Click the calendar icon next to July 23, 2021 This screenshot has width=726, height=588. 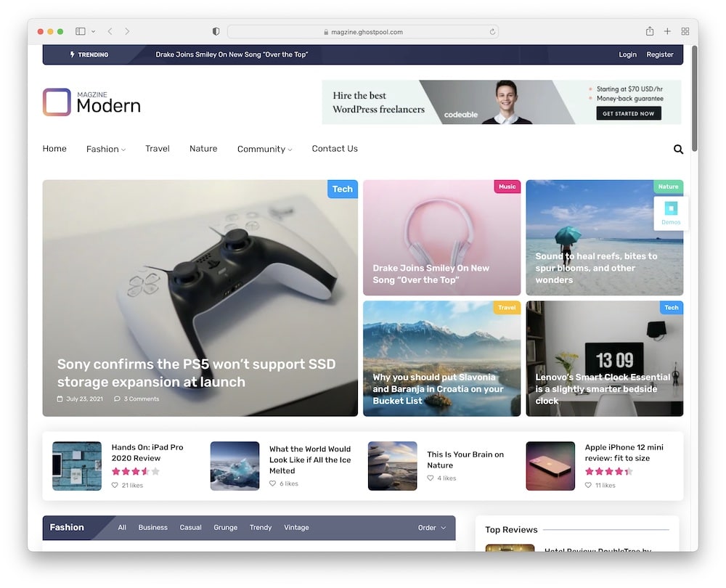pyautogui.click(x=60, y=399)
